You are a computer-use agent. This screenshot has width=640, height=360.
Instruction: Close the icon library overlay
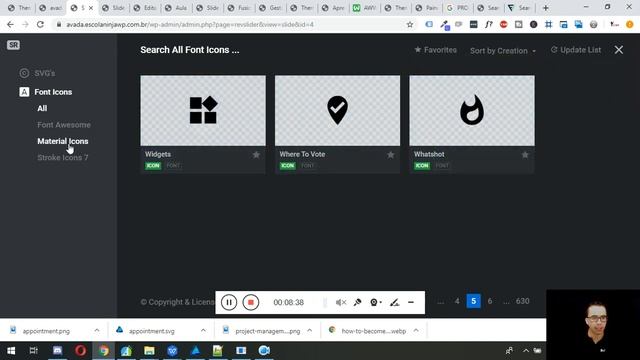coord(619,50)
